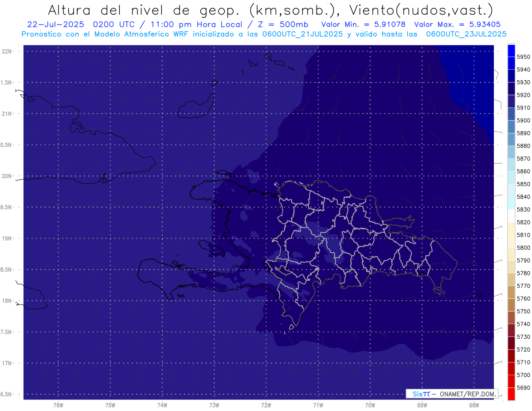The height and width of the screenshot is (411, 532).
Task: Click the '5950' colorbar label
Action: (x=524, y=57)
